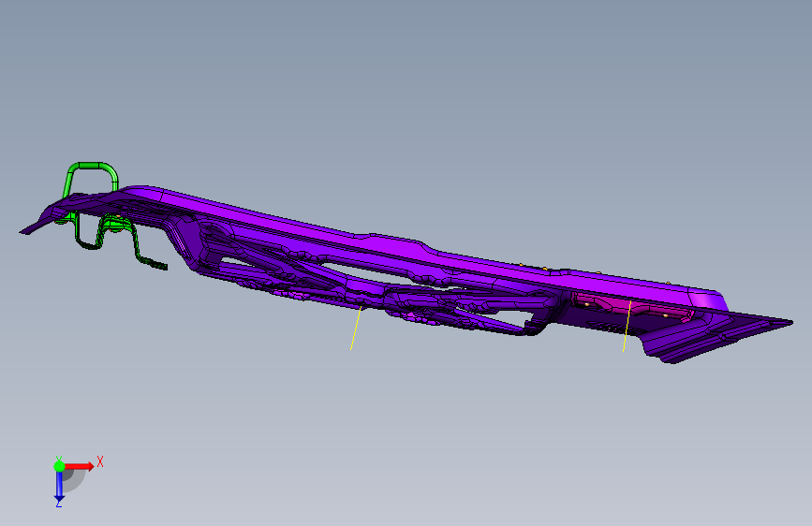Image resolution: width=812 pixels, height=526 pixels.
Task: Click the green Y axis sphere on triad
Action: [59, 466]
